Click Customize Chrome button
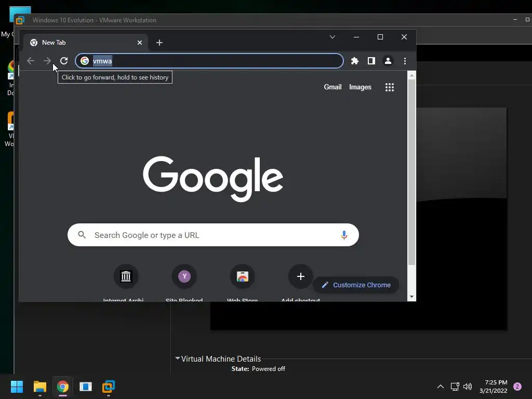The image size is (532, 399). [355, 285]
